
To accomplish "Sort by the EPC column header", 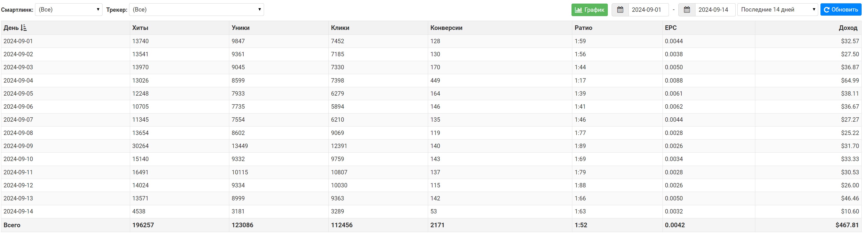I will point(670,28).
